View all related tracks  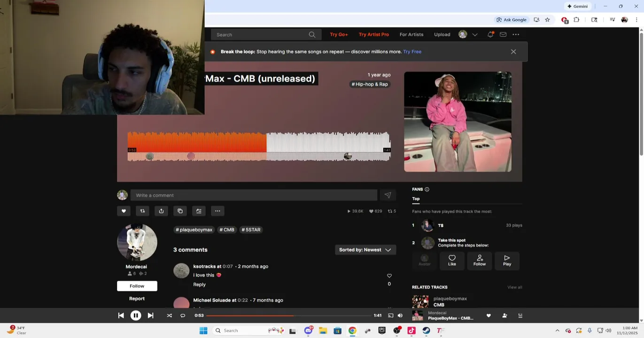click(514, 287)
